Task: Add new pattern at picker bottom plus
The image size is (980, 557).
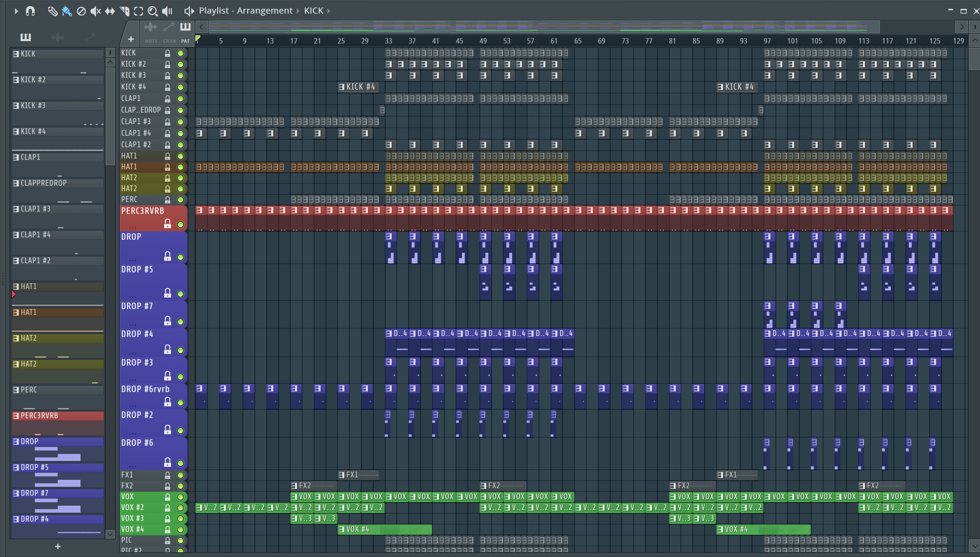Action: (58, 547)
